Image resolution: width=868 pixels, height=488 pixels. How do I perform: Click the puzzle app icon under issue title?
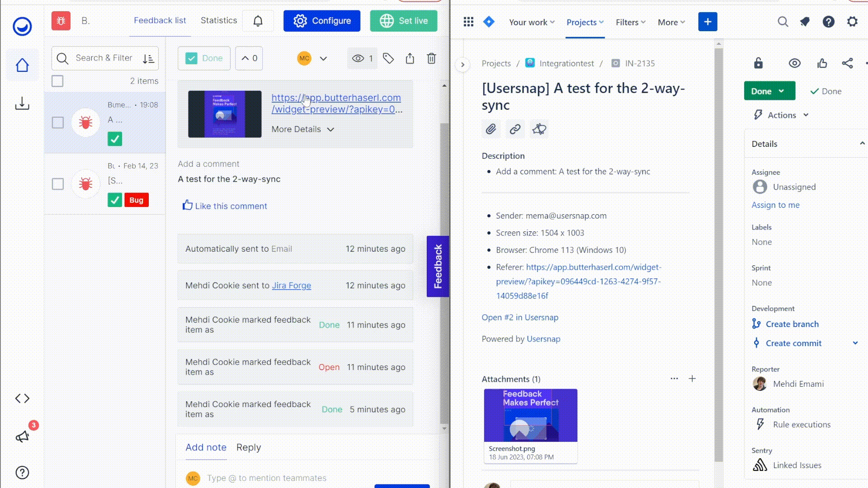[x=539, y=129]
